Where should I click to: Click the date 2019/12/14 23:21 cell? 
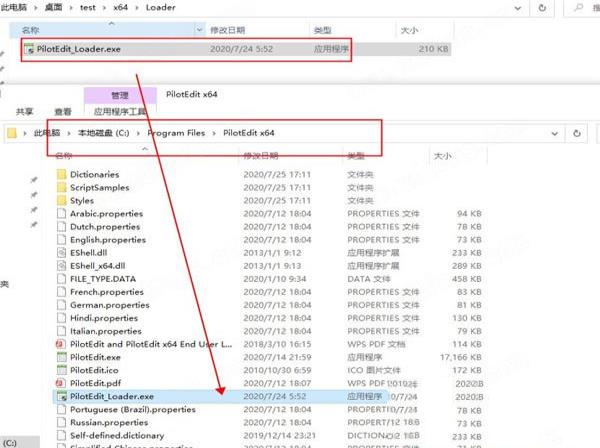click(x=279, y=435)
